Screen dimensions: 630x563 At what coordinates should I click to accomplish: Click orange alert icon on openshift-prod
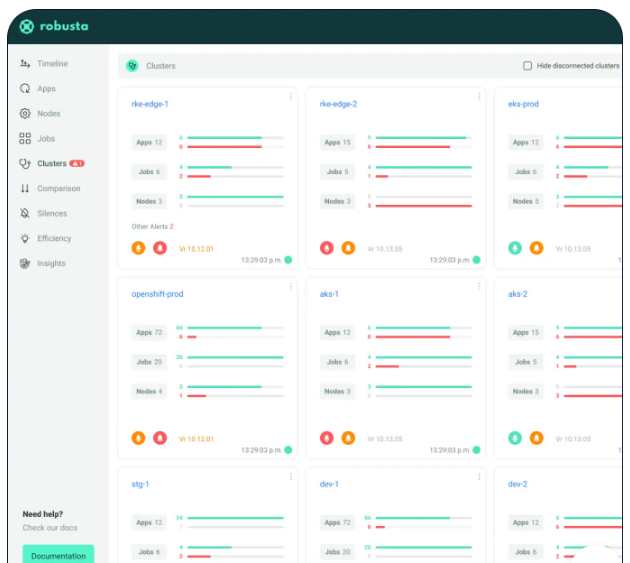(138, 438)
